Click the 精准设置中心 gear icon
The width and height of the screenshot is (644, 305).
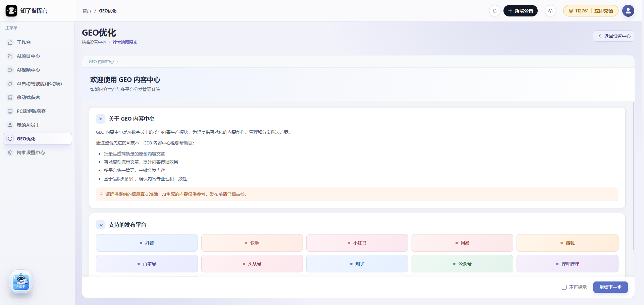coord(10,152)
